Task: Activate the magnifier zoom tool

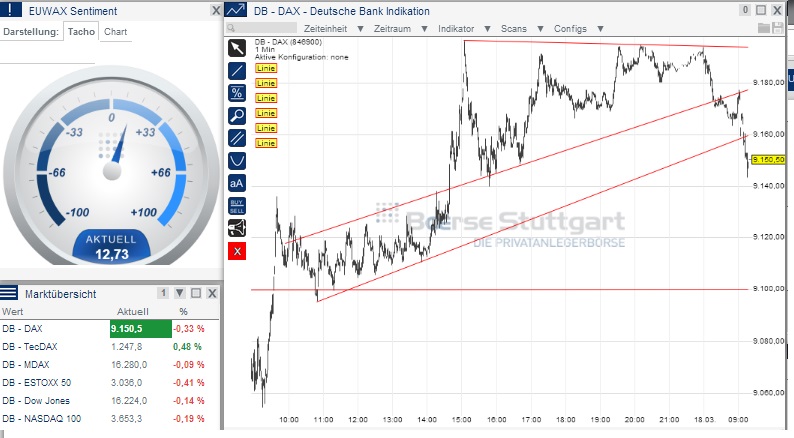Action: click(x=237, y=116)
